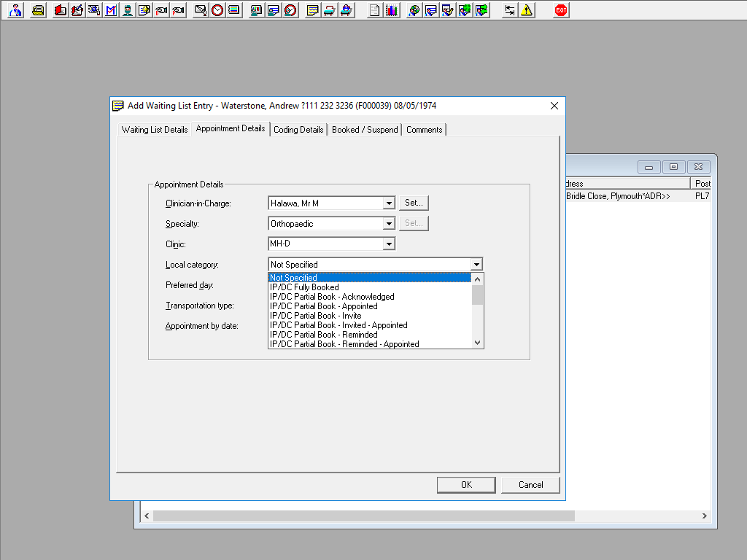This screenshot has width=747, height=560.
Task: Pick 'IP/DC Partial Book - Invited - Appointed' option
Action: (x=370, y=325)
